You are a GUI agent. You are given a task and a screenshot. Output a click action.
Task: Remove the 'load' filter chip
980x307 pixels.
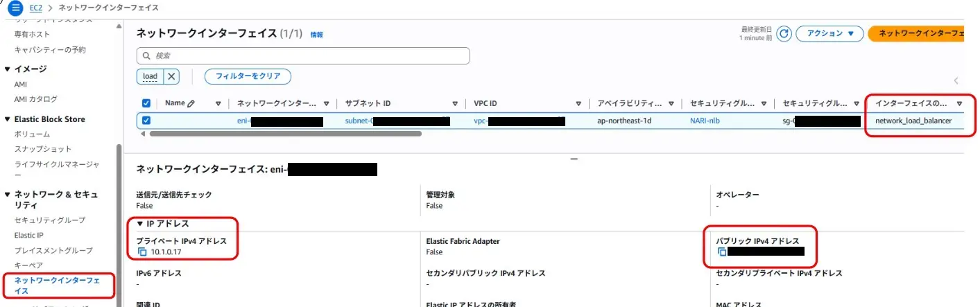pyautogui.click(x=171, y=76)
